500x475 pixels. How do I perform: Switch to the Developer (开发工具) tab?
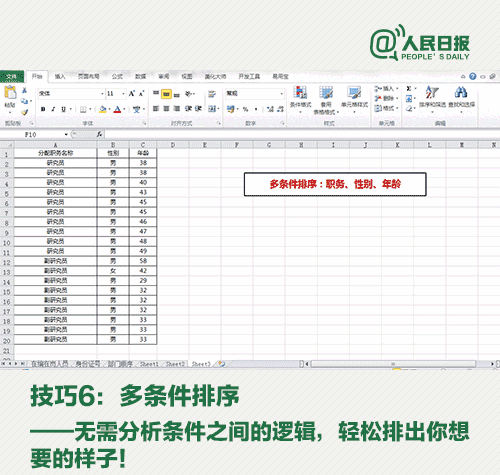(249, 77)
